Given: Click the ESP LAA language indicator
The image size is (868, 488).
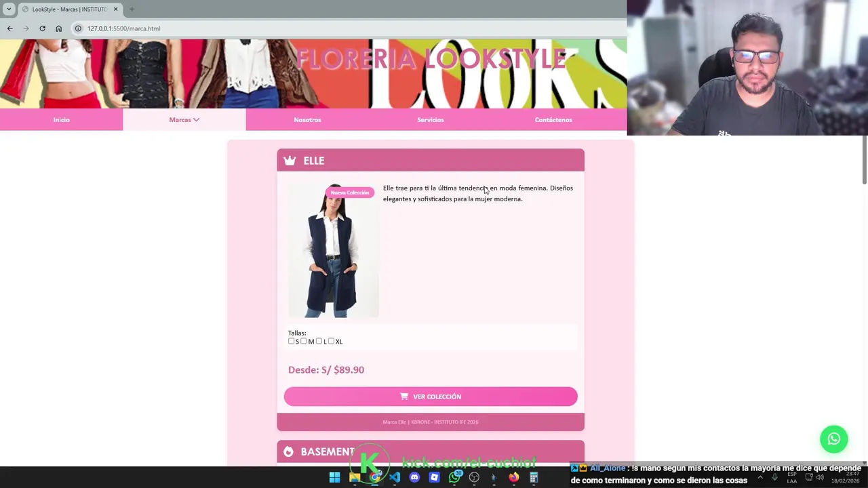Looking at the screenshot, I should (x=791, y=477).
